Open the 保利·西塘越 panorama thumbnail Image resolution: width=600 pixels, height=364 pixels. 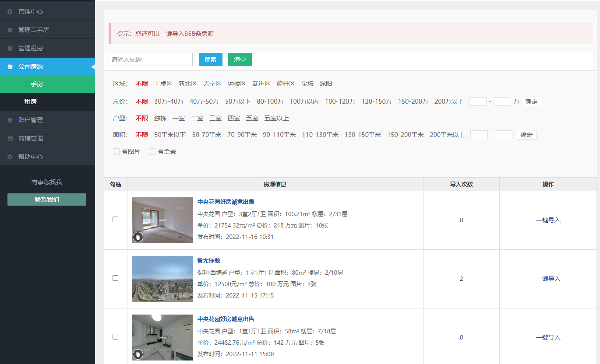point(162,279)
